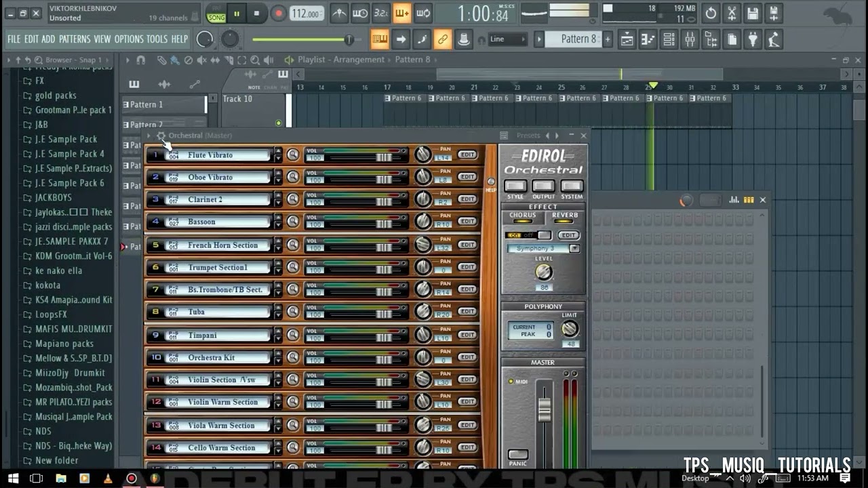
Task: Click the Render audio scissors-tape icon
Action: pos(732,13)
